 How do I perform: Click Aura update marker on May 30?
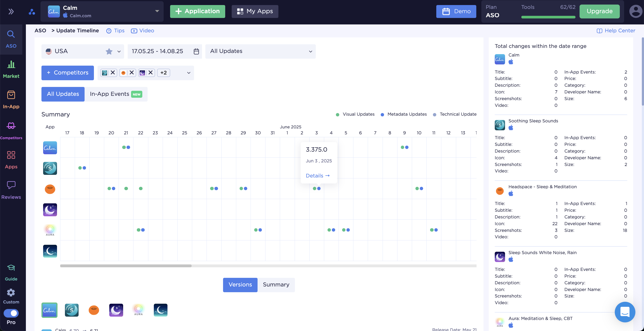(258, 230)
